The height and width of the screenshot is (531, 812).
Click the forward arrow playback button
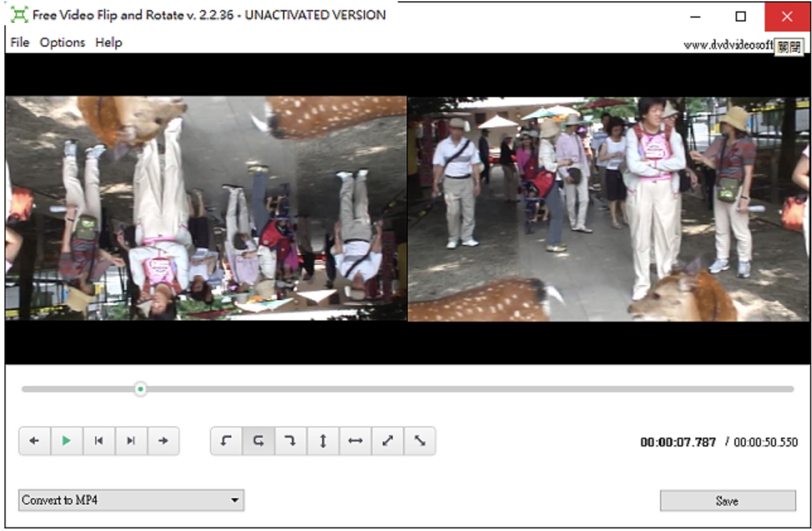pos(163,441)
